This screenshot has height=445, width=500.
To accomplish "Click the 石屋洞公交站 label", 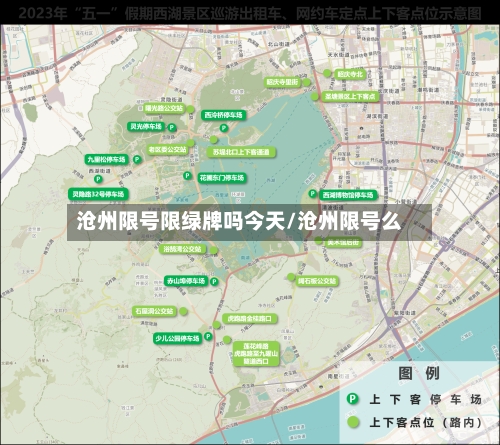I will click(x=154, y=311).
